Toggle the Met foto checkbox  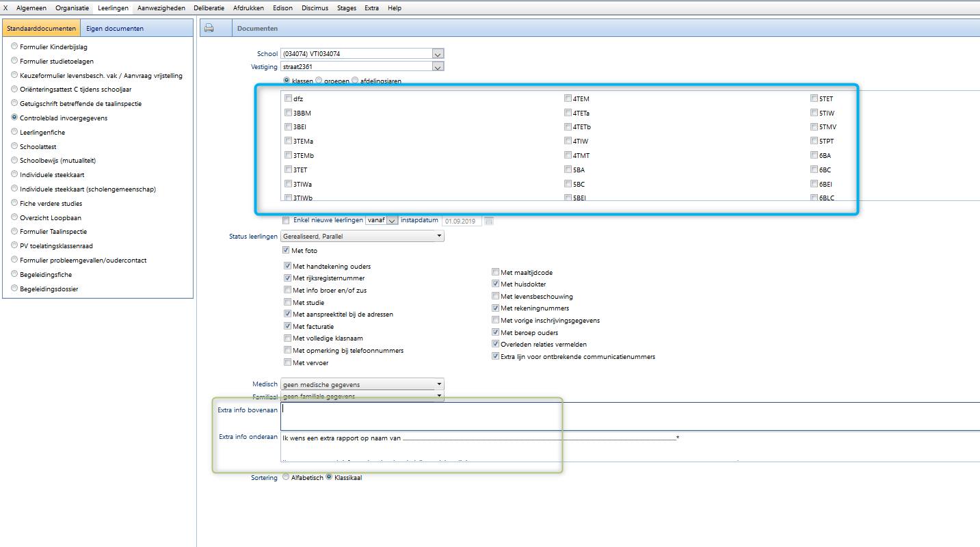(287, 251)
